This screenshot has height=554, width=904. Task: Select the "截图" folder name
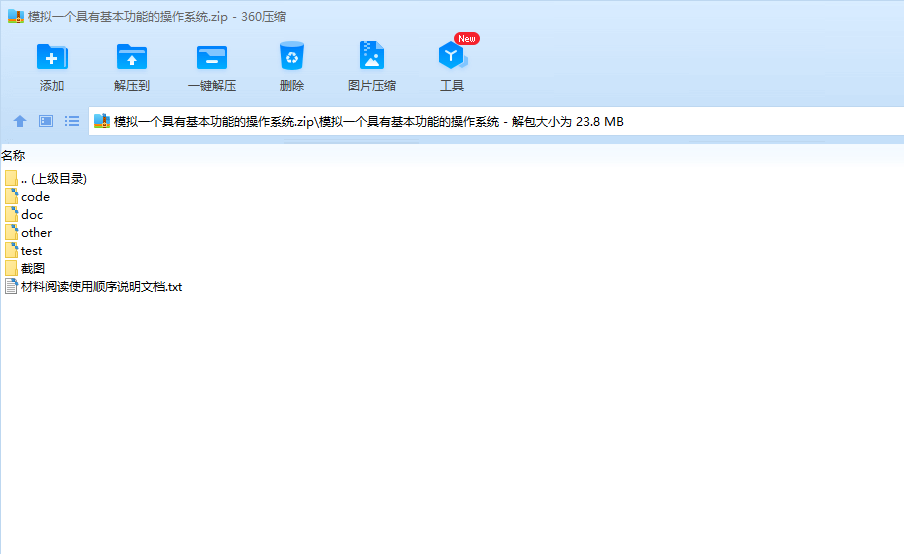coord(33,268)
